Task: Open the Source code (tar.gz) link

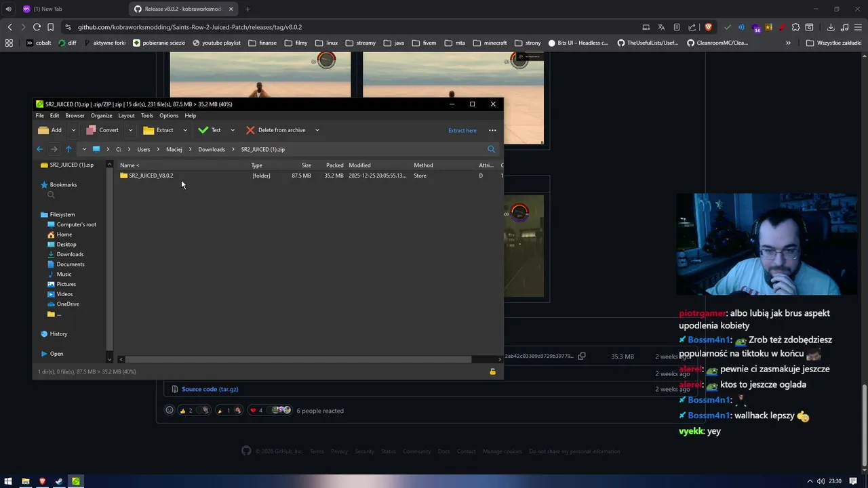Action: (x=210, y=389)
